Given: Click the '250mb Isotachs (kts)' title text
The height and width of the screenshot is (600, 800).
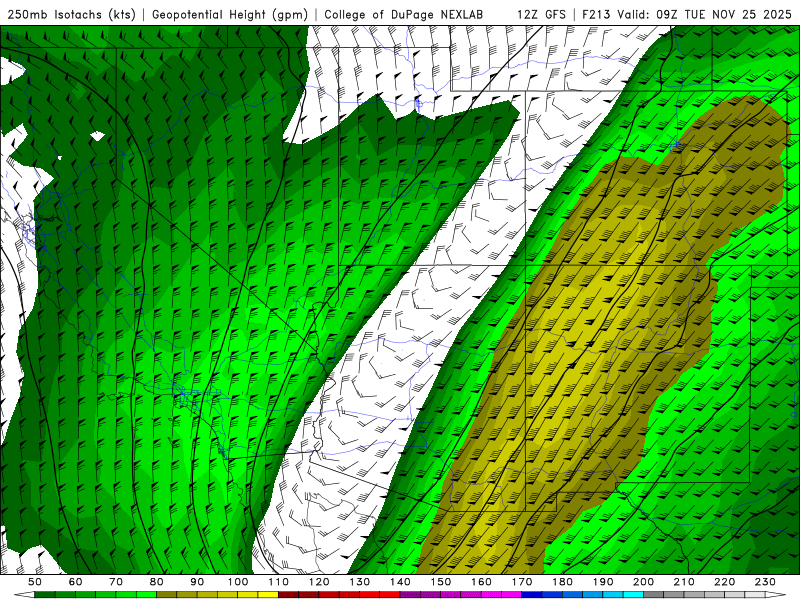Looking at the screenshot, I should pyautogui.click(x=71, y=14).
